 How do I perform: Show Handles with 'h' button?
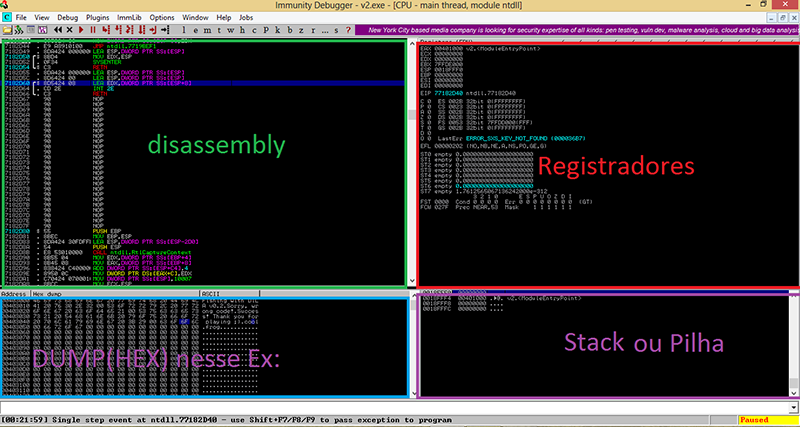point(242,30)
